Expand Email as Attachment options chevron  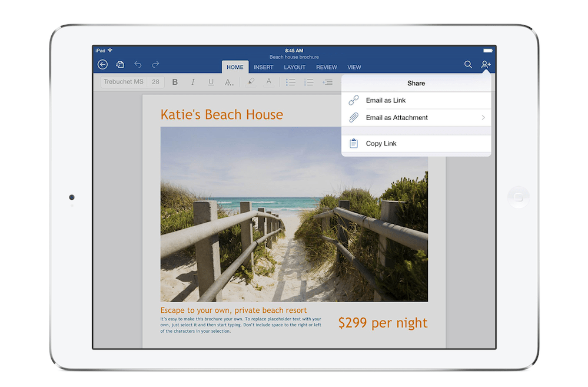tap(483, 118)
